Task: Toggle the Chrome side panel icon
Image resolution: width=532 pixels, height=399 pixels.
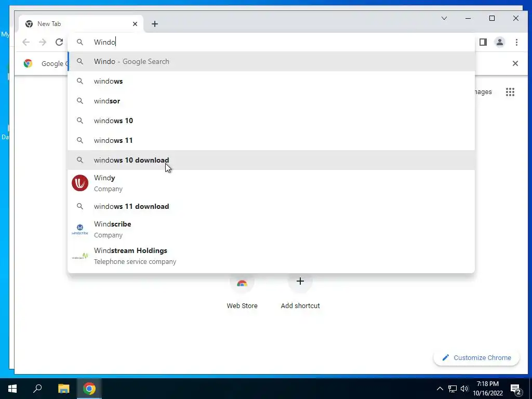Action: point(483,42)
